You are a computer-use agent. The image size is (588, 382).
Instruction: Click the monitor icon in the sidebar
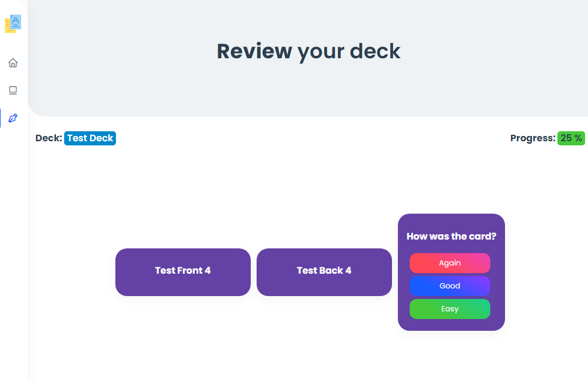click(12, 90)
